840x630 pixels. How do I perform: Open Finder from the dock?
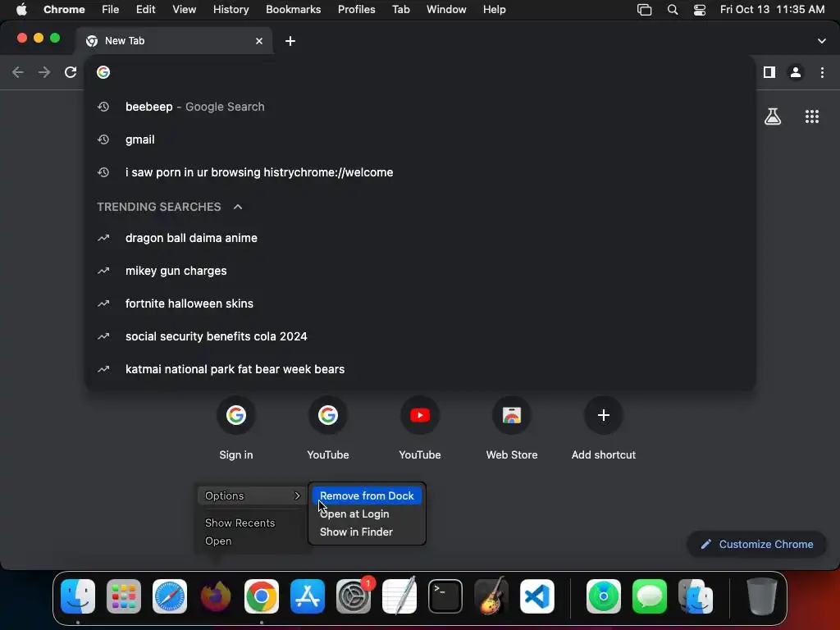(78, 596)
